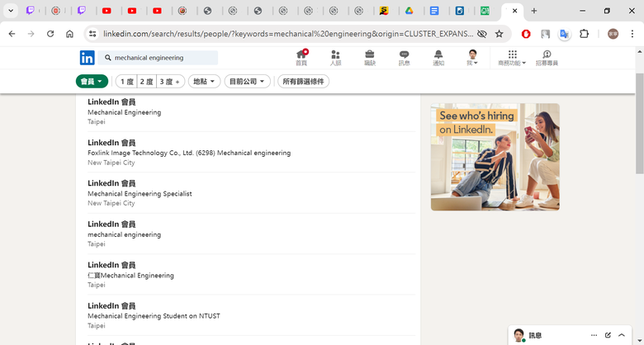
Task: Click the browser Forward arrow
Action: (31, 34)
